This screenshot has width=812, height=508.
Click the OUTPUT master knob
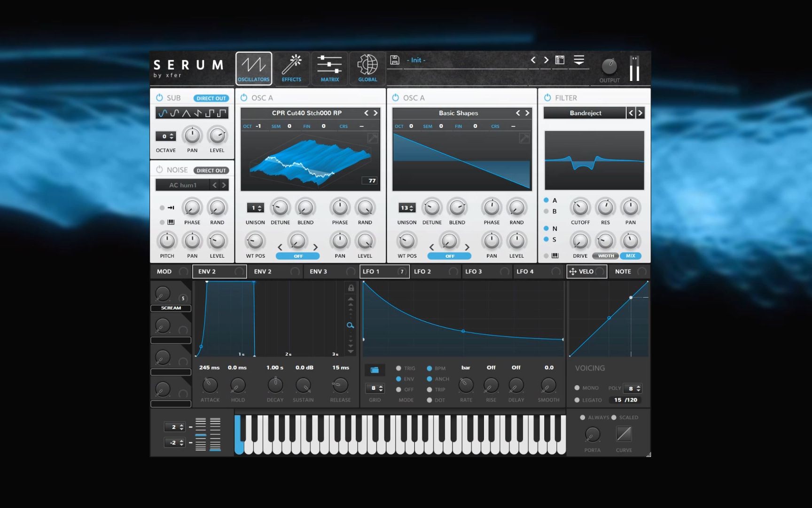click(609, 67)
